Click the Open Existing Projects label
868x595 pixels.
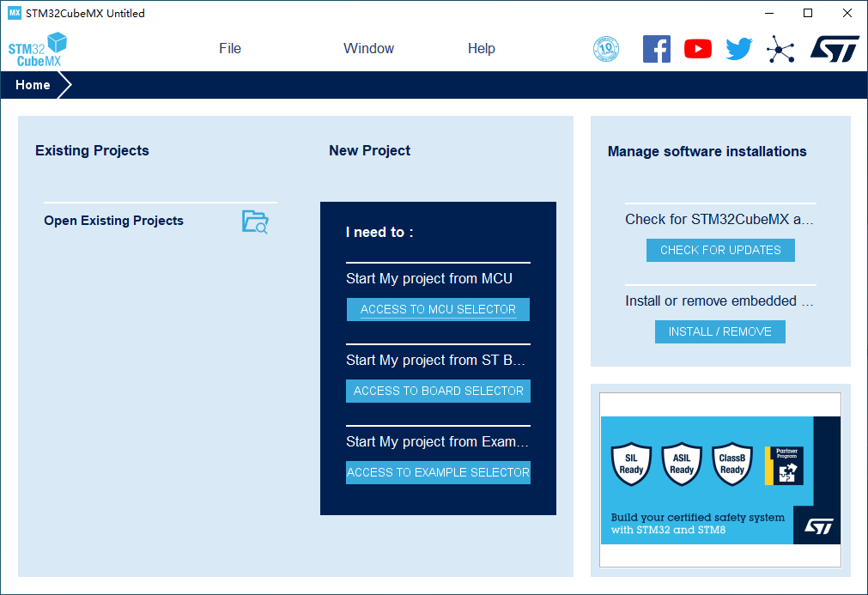(113, 221)
